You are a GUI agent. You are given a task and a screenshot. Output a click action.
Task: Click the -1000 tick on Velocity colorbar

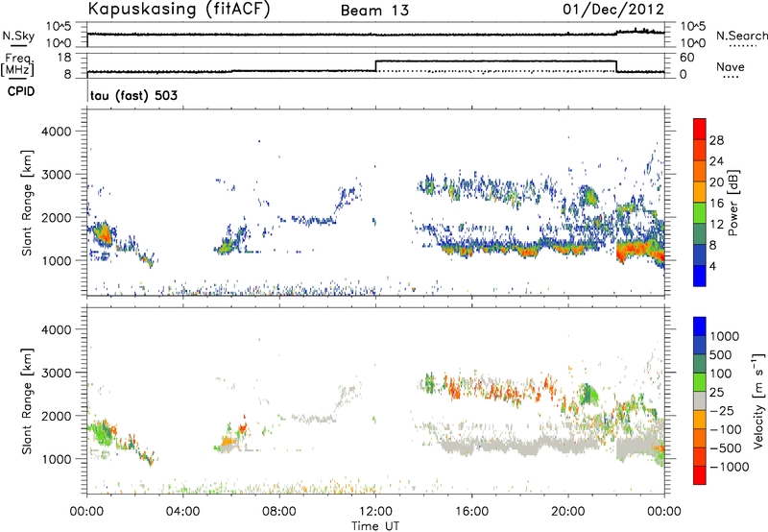(729, 467)
